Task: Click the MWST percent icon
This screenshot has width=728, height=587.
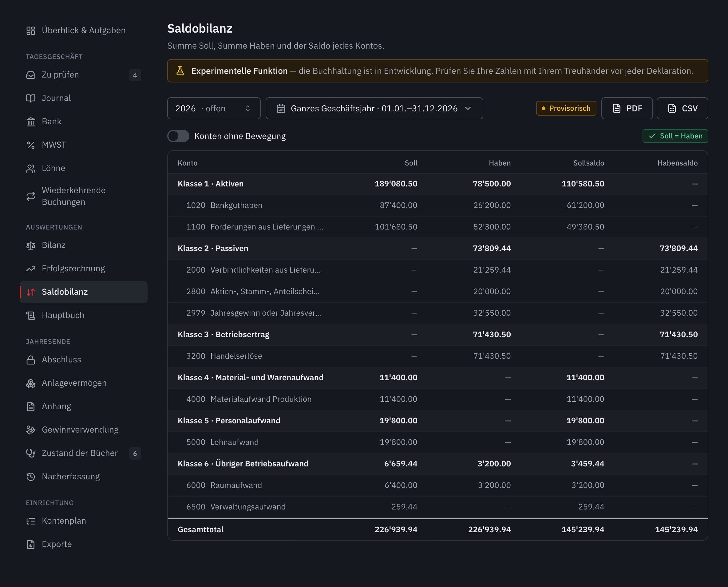Action: point(31,145)
